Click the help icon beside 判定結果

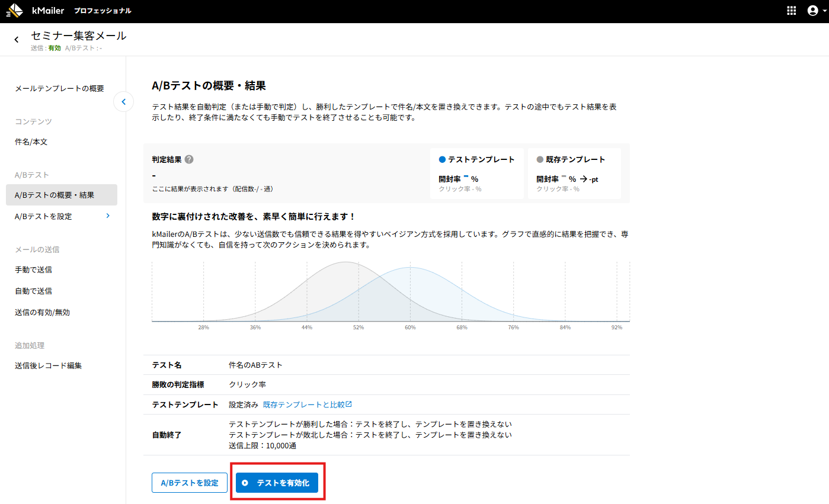coord(189,159)
